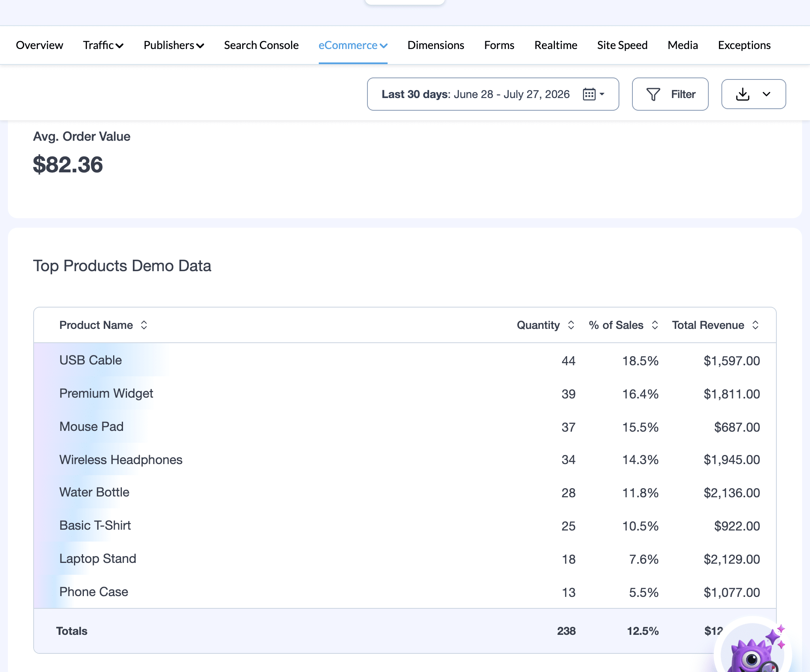The width and height of the screenshot is (810, 672).
Task: Click the $82.36 average order value
Action: 68,165
